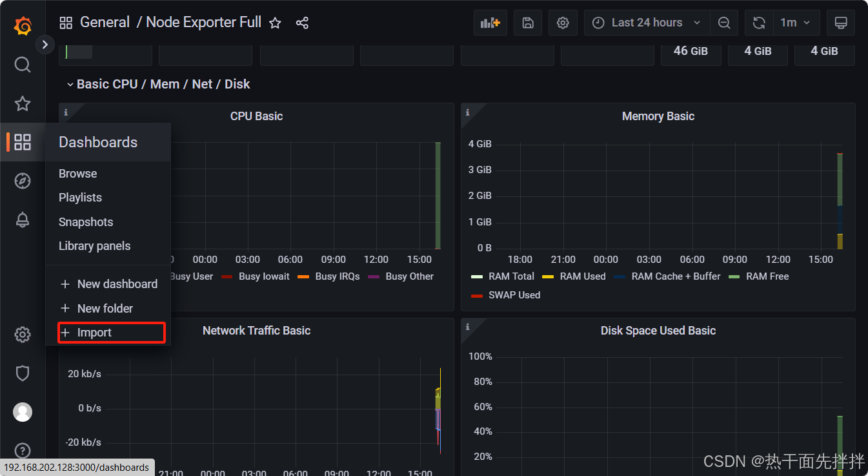Open the Help question mark icon
Viewport: 868px width, 476px height.
[23, 450]
